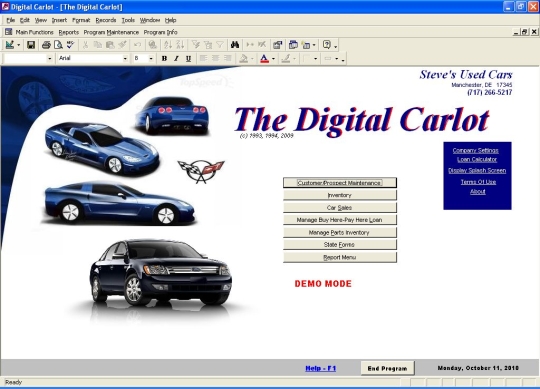
Task: Open the Program Info menu
Action: coord(160,32)
